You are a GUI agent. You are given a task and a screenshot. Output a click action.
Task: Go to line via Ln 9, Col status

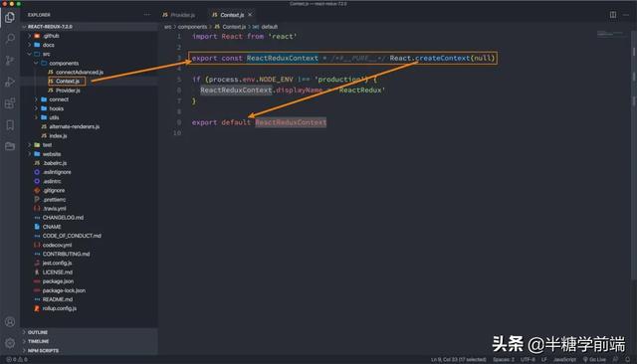click(458, 360)
